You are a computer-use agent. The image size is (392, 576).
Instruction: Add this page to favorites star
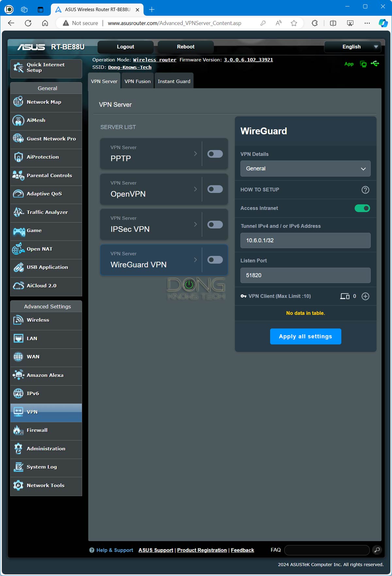(294, 23)
